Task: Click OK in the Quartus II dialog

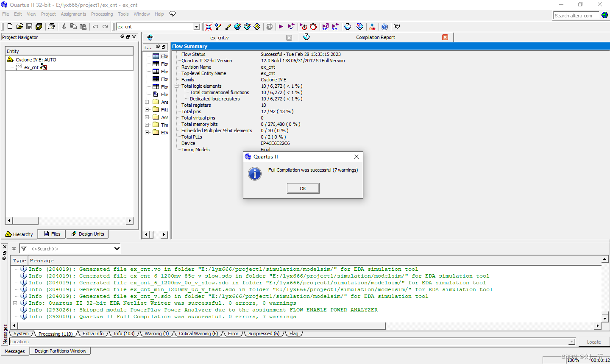Action: pyautogui.click(x=303, y=189)
